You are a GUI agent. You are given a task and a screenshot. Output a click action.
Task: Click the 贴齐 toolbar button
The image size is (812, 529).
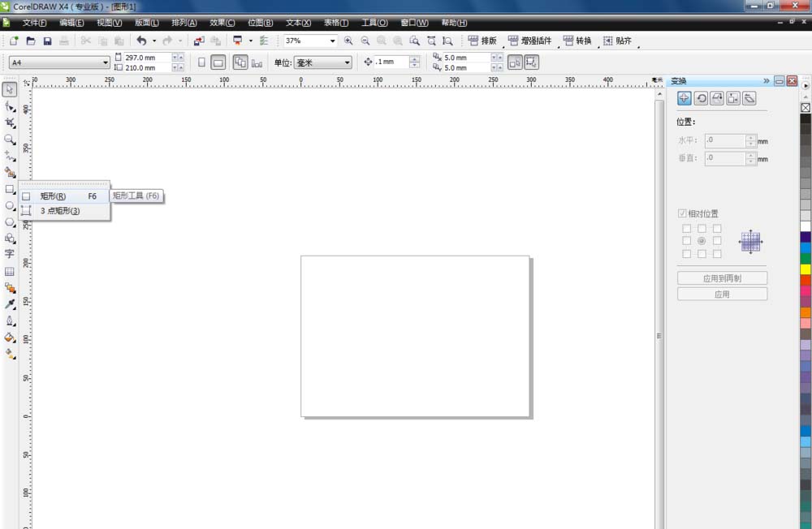tap(617, 41)
